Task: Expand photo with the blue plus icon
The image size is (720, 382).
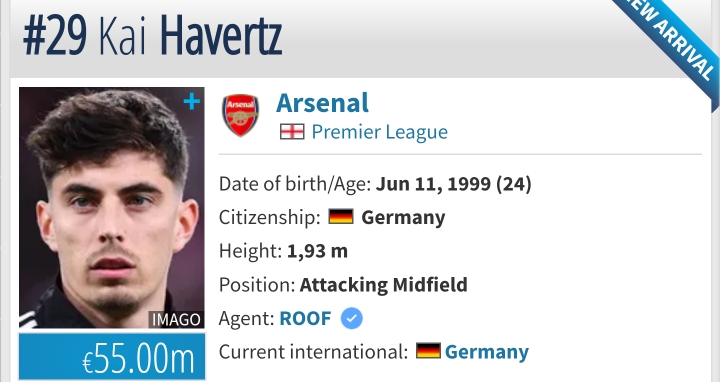Action: click(x=191, y=102)
